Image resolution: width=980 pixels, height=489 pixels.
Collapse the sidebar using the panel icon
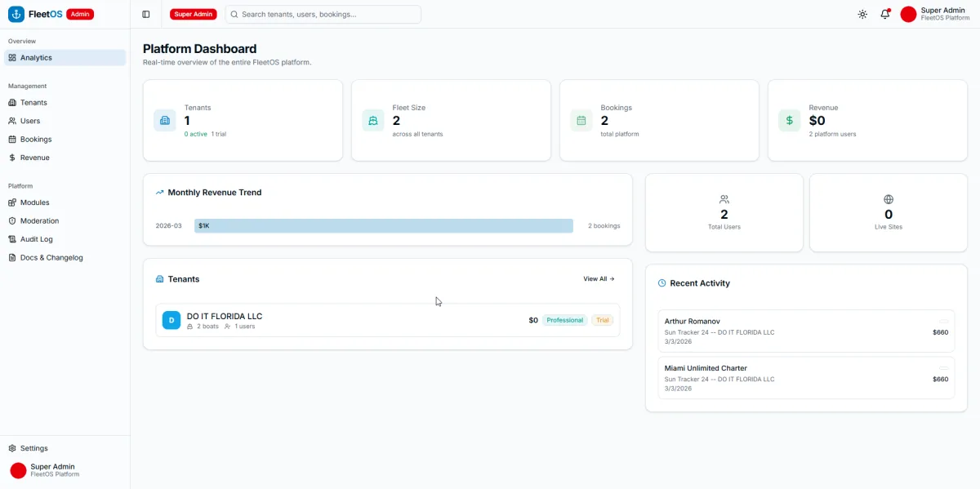(146, 14)
